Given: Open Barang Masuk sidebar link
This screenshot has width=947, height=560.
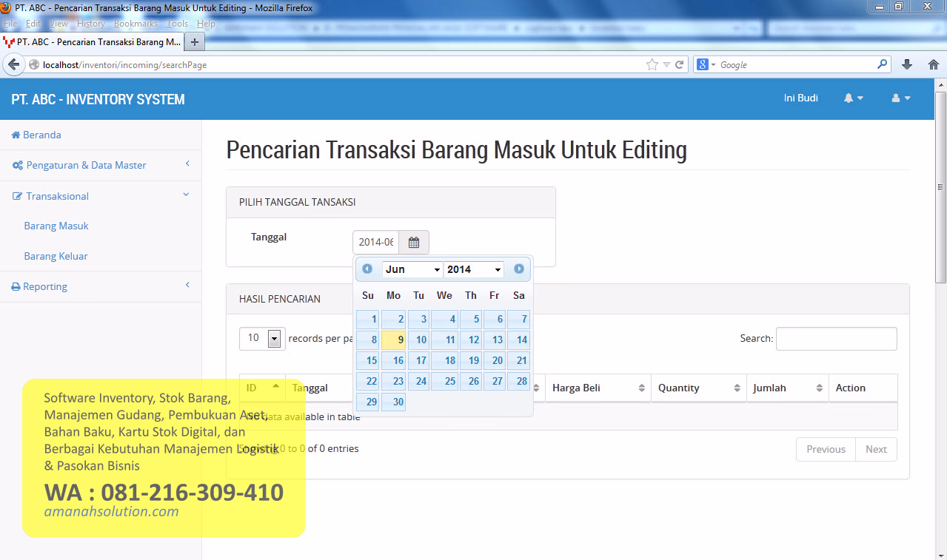Looking at the screenshot, I should tap(56, 226).
